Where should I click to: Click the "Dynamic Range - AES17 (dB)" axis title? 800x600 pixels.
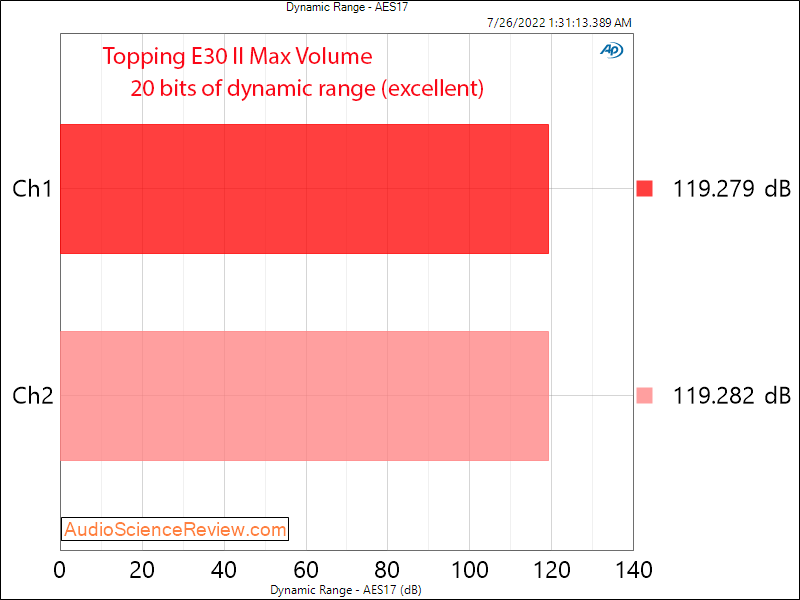[x=346, y=590]
